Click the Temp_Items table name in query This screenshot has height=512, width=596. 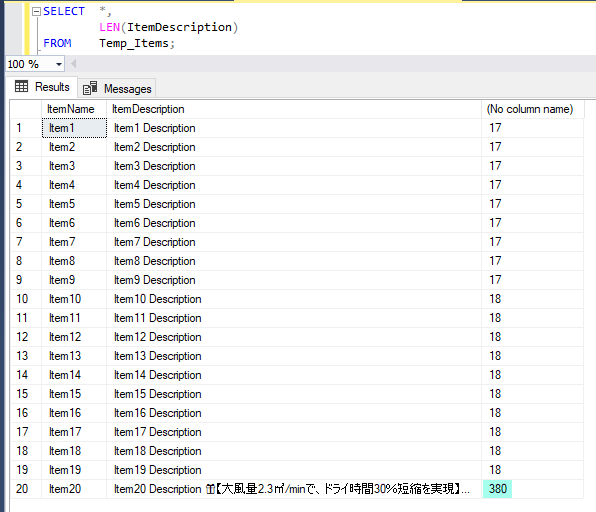134,43
